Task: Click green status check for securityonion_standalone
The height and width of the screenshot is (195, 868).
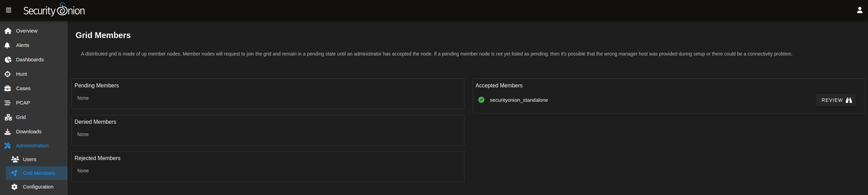Action: click(481, 100)
